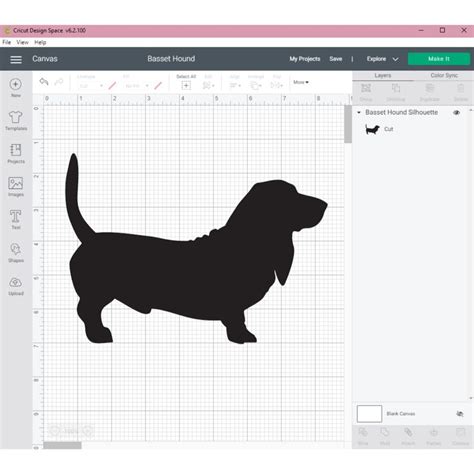Open the Edit dropdown in toolbar
This screenshot has height=474, width=474.
pyautogui.click(x=209, y=86)
